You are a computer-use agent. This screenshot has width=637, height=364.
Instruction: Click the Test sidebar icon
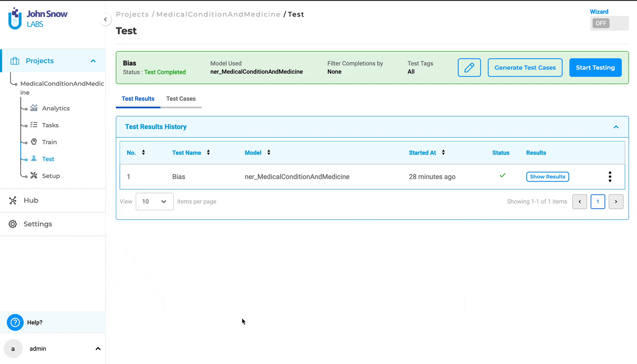click(34, 158)
